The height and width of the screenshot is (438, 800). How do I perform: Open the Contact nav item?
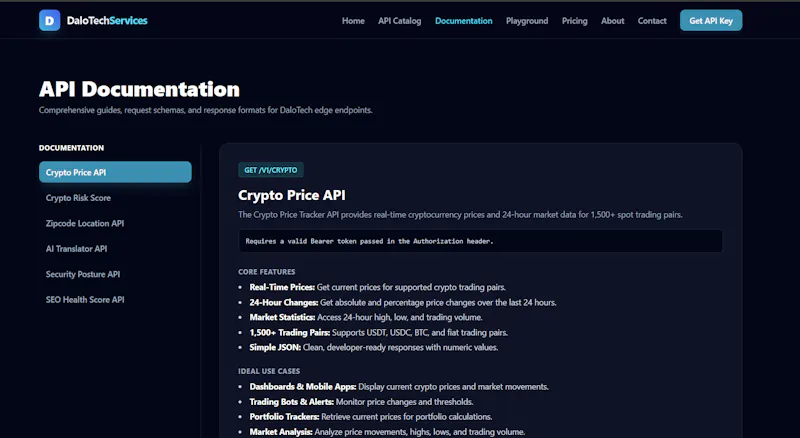coord(652,21)
